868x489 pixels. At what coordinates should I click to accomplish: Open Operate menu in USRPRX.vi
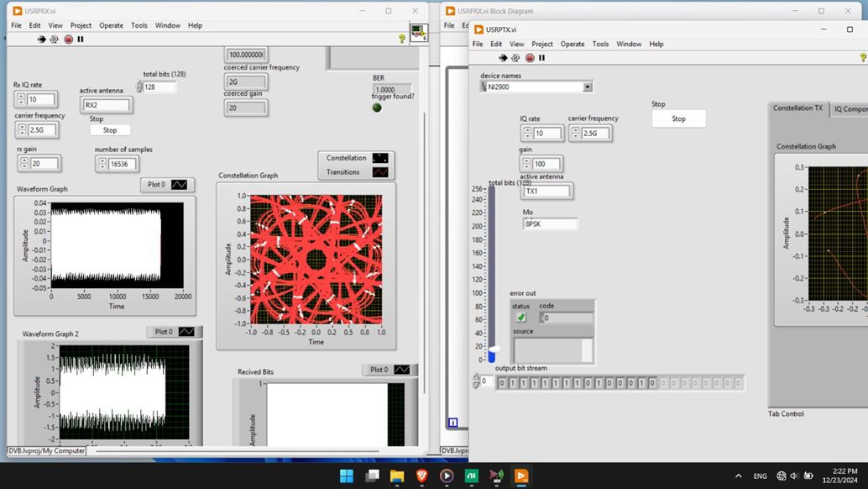(112, 25)
